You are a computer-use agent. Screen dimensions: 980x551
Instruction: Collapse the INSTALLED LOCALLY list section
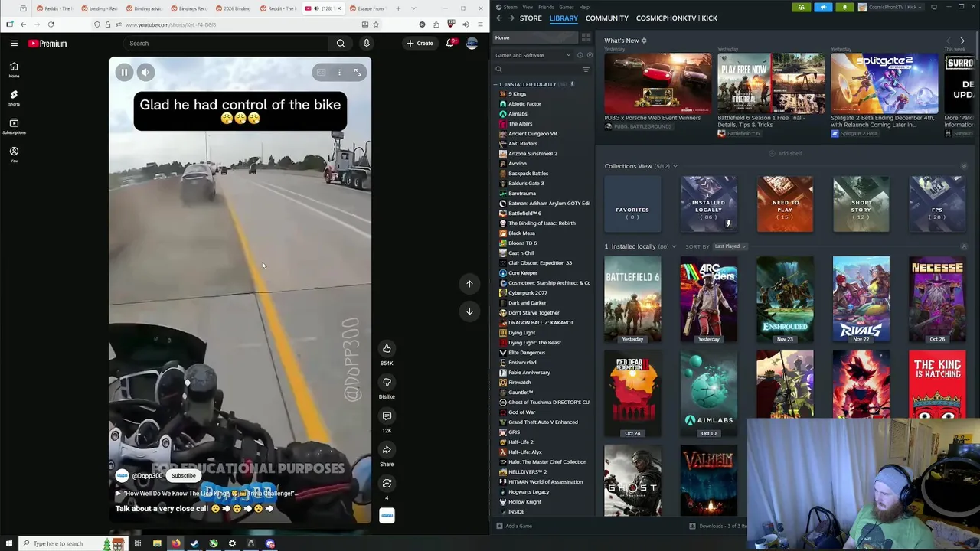[x=497, y=84]
